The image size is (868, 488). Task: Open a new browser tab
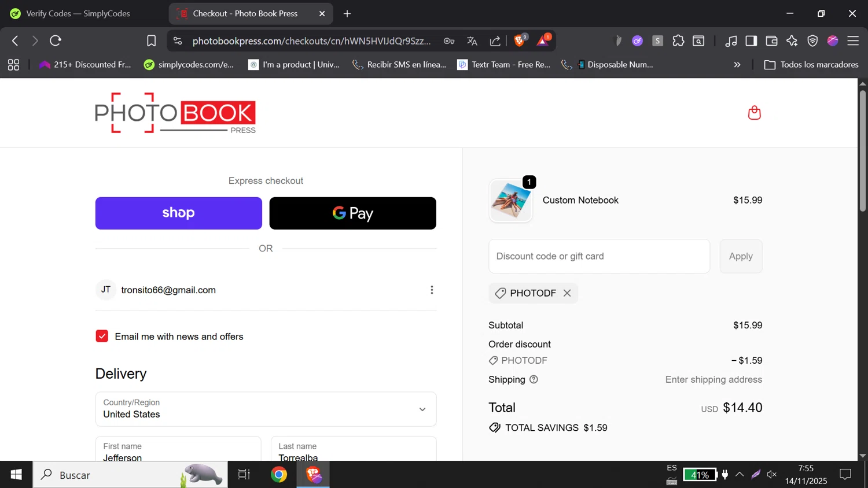point(347,13)
